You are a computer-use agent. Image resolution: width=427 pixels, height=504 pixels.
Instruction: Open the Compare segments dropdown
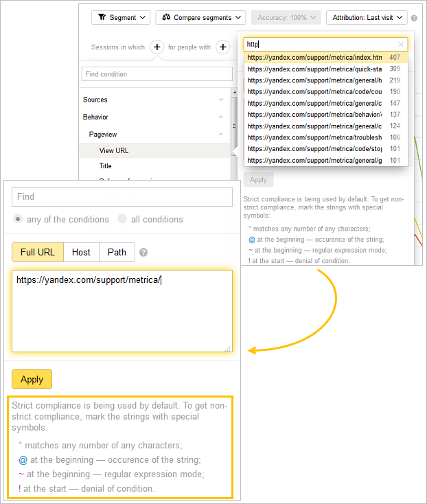click(x=200, y=18)
